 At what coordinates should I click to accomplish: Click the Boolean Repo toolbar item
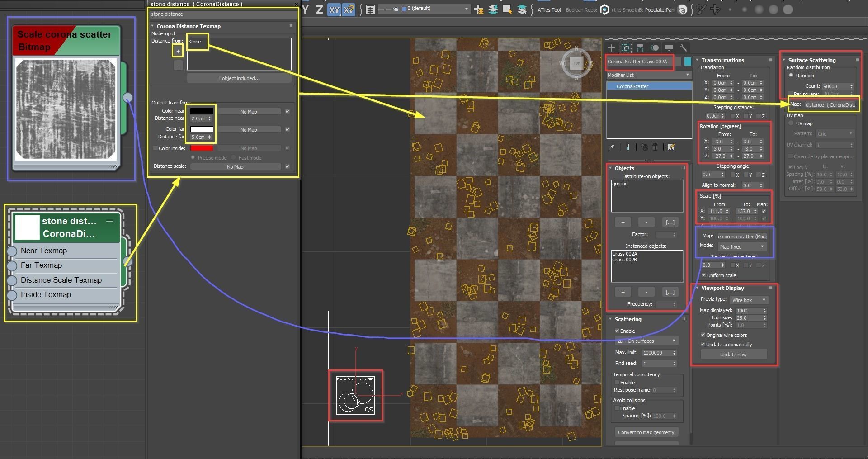tap(581, 10)
